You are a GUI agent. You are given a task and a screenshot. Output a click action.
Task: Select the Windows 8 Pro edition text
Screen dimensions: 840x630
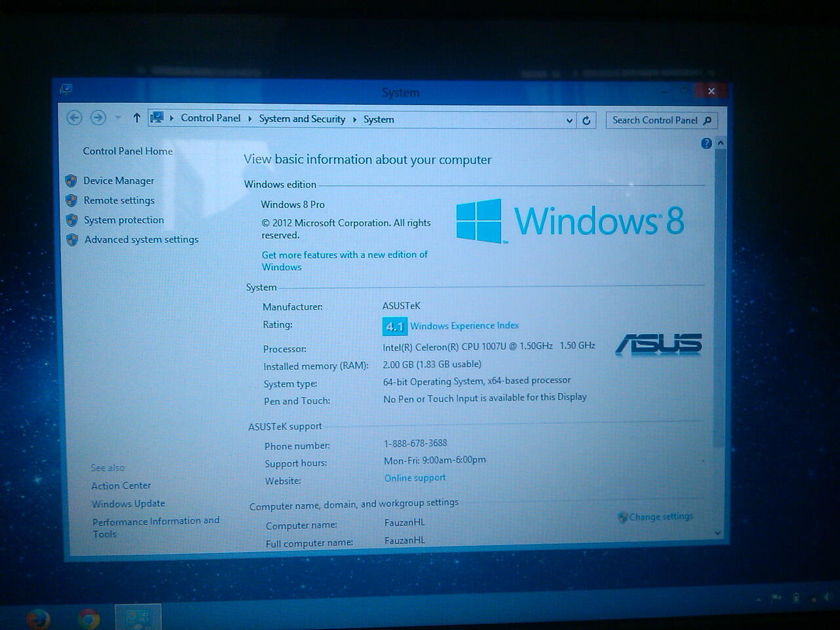click(293, 205)
